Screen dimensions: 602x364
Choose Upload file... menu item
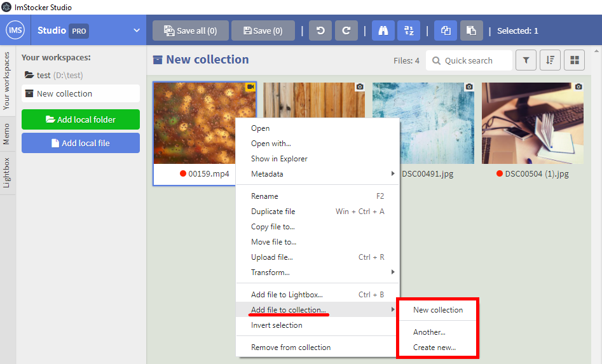coord(317,257)
